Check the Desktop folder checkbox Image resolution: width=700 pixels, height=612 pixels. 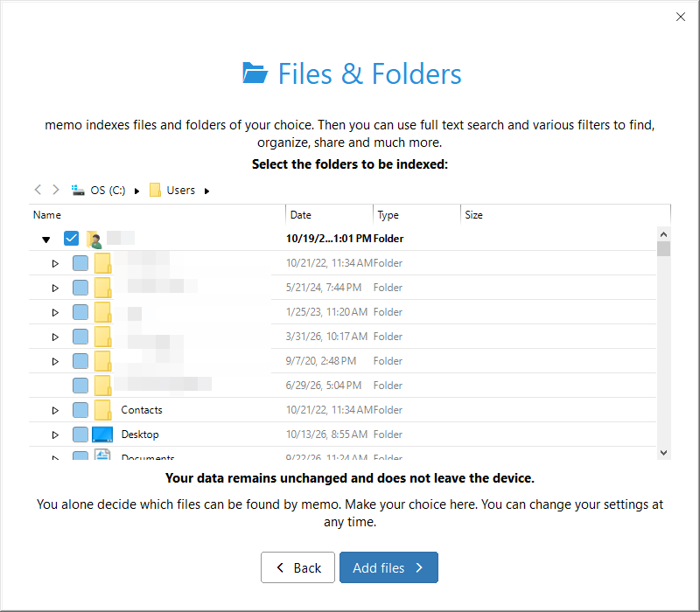pos(80,435)
